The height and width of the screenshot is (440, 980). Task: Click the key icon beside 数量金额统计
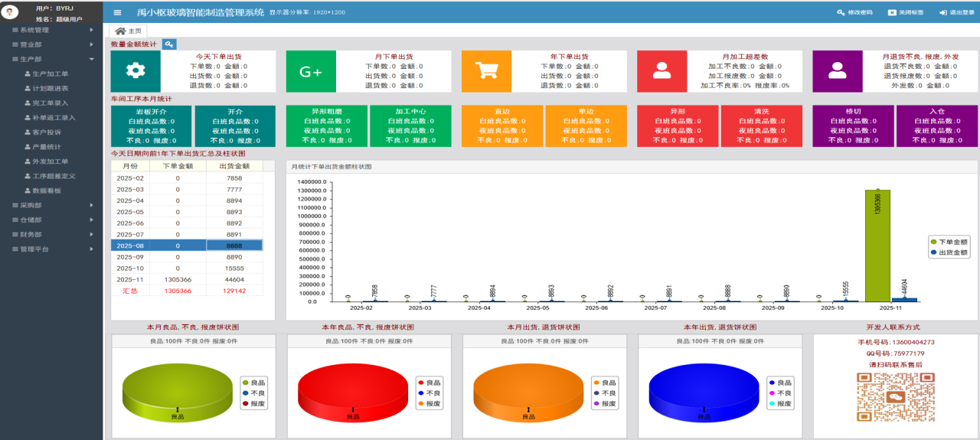point(169,44)
